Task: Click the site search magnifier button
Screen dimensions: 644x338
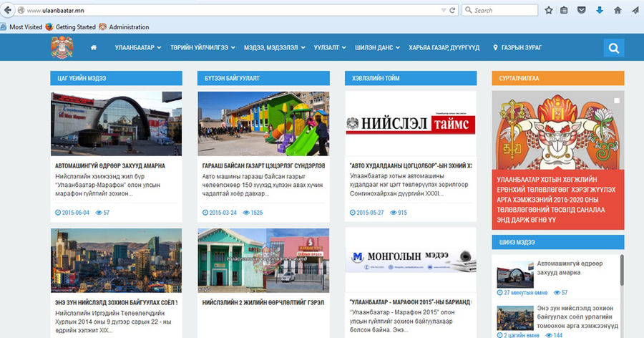Action: [x=613, y=48]
